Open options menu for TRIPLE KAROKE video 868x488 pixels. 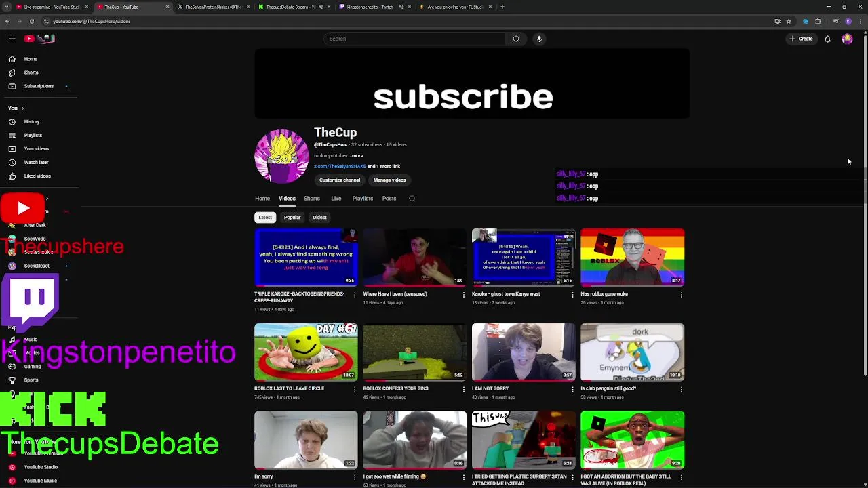[x=355, y=295]
